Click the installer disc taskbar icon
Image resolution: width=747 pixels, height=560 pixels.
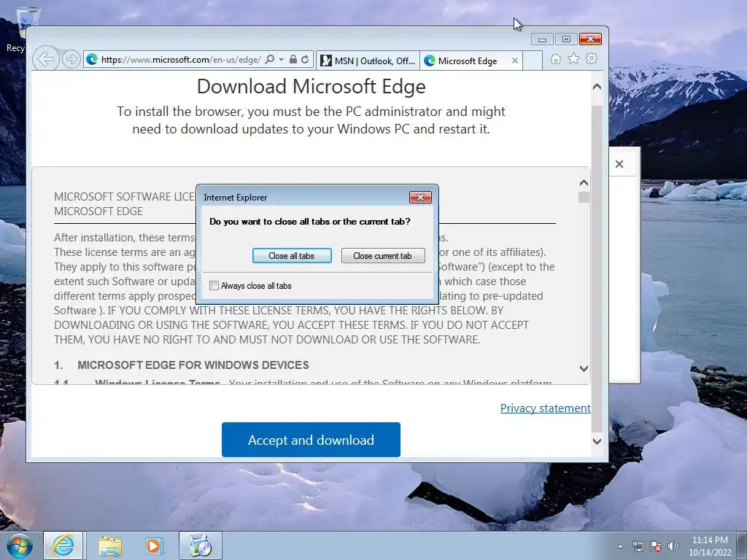(x=200, y=545)
